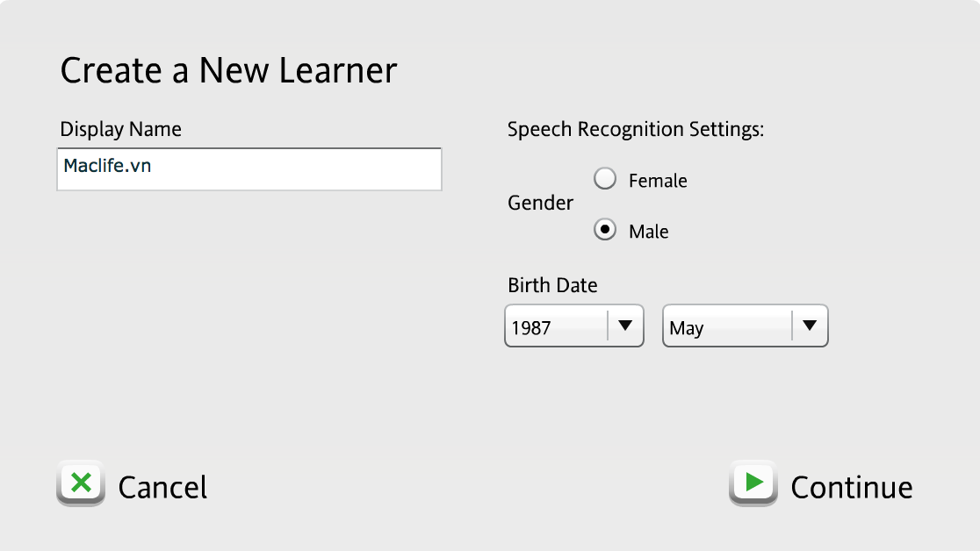Viewport: 980px width, 551px height.
Task: Click the Display Name label
Action: (x=120, y=129)
